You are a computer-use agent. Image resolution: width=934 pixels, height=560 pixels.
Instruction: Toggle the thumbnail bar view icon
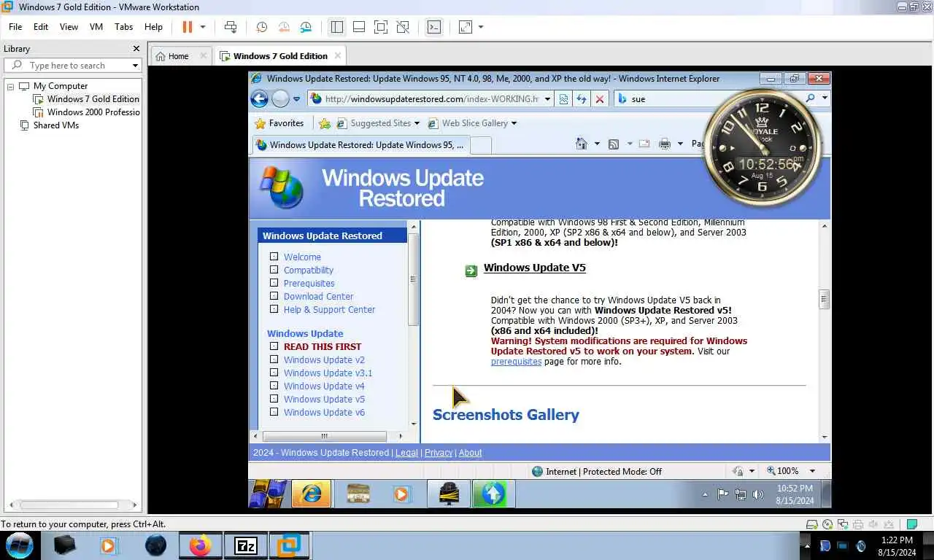pyautogui.click(x=358, y=27)
